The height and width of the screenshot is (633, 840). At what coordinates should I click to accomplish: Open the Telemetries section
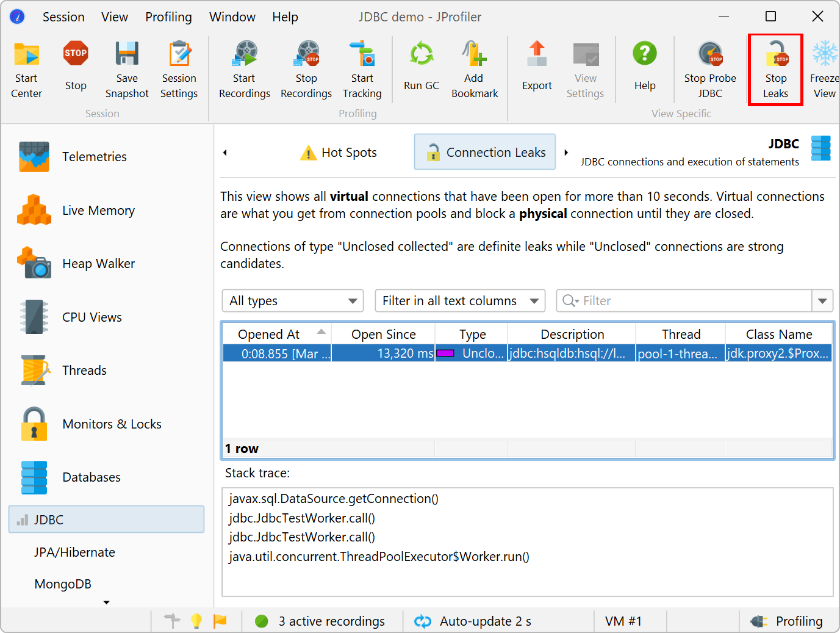[95, 157]
